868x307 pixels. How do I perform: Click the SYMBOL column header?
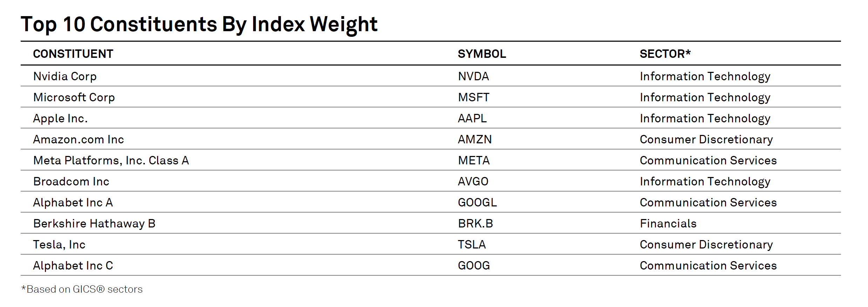(x=482, y=54)
